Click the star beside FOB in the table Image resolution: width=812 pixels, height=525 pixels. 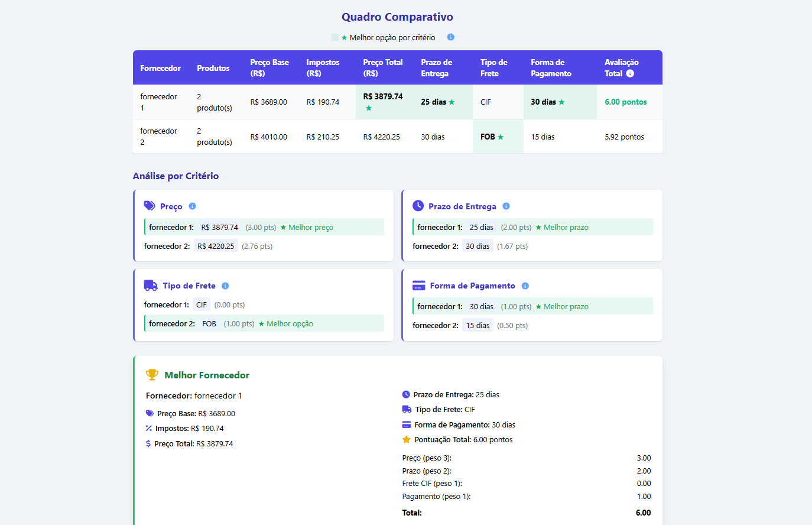(501, 137)
